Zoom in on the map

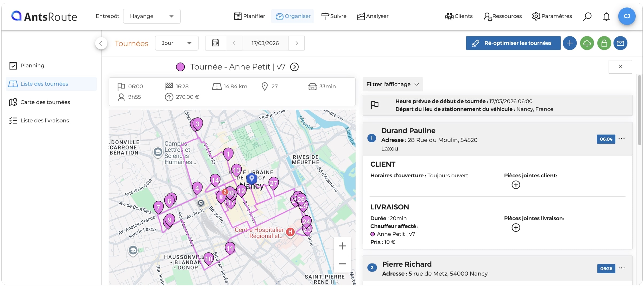[x=342, y=246]
